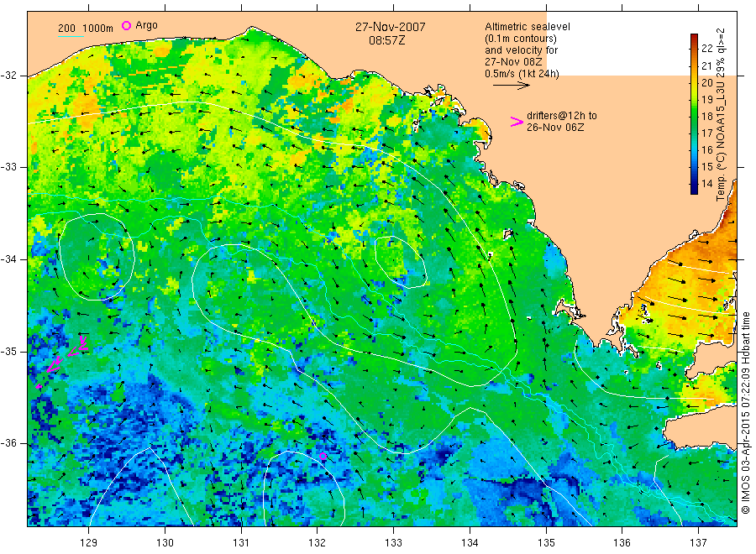This screenshot has height=554, width=756.
Task: Click the longitude label '131'
Action: click(x=241, y=543)
